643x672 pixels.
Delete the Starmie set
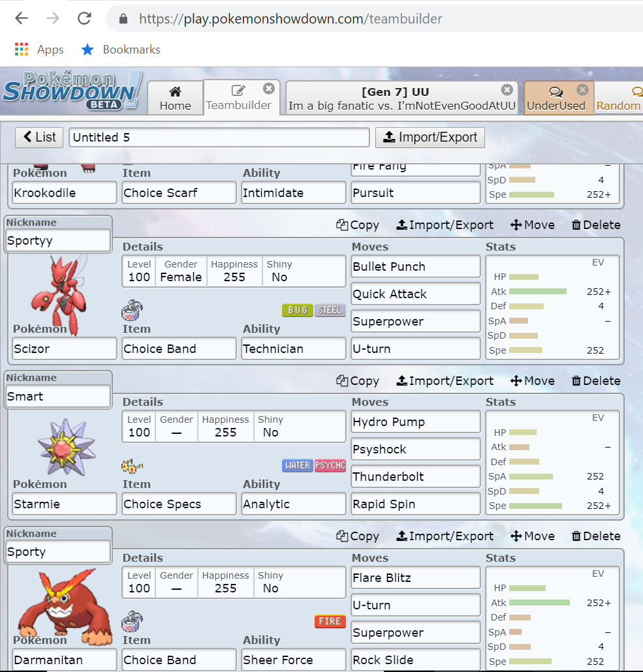pyautogui.click(x=596, y=381)
